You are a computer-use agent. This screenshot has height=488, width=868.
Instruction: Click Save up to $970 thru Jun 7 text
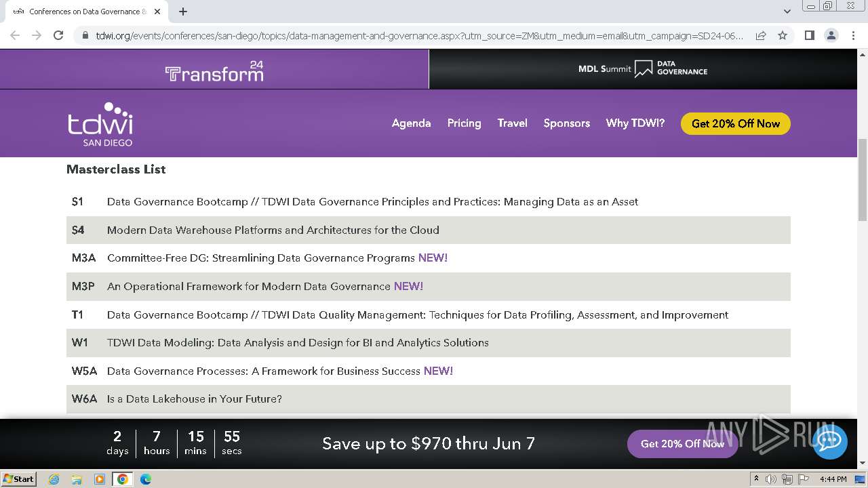coord(429,444)
